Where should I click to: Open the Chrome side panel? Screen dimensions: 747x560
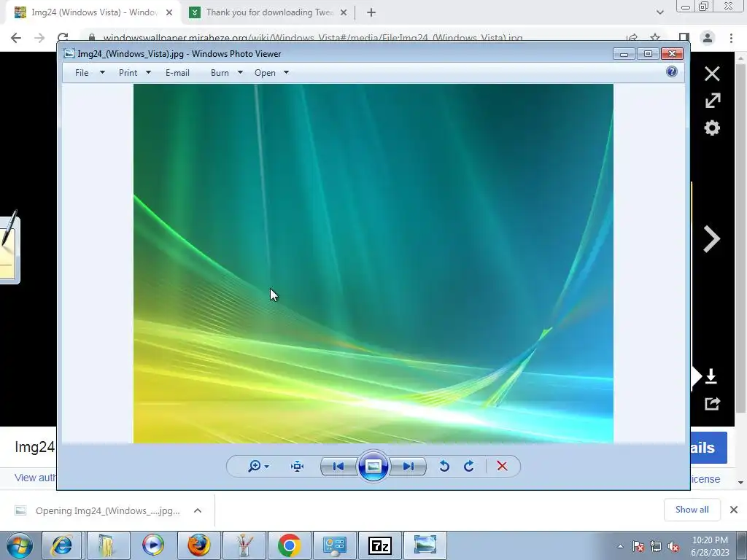684,38
